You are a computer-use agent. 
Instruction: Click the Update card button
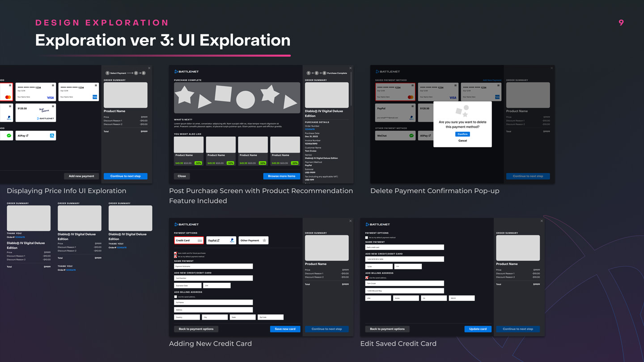[478, 329]
